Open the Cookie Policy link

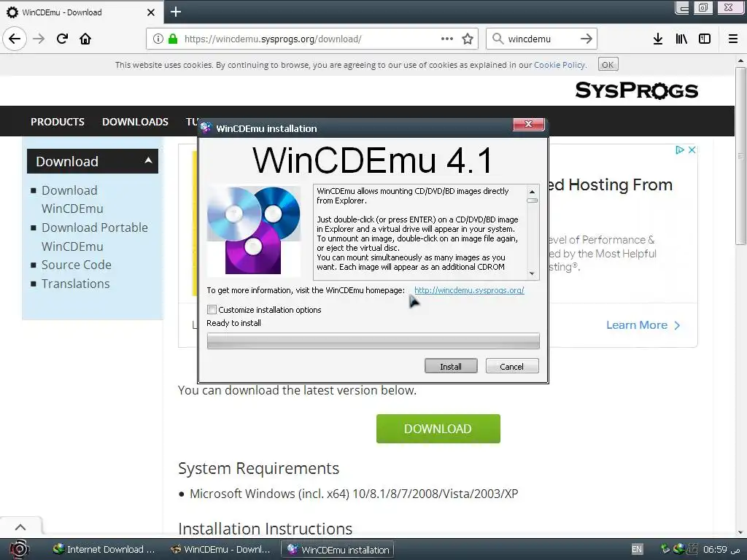click(x=560, y=65)
